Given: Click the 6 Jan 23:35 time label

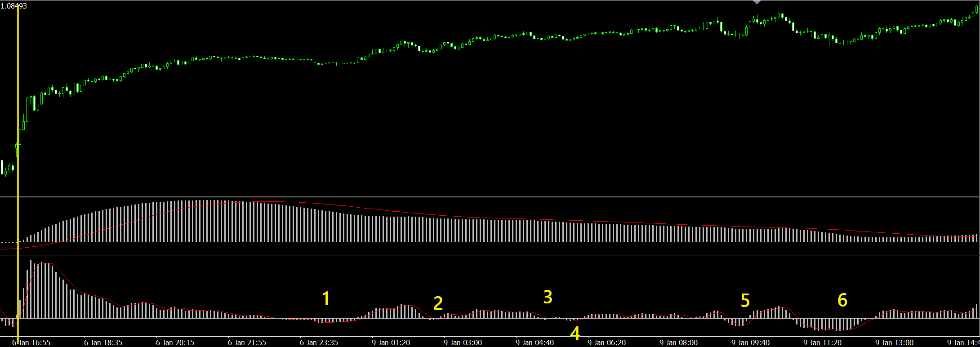Looking at the screenshot, I should (319, 343).
